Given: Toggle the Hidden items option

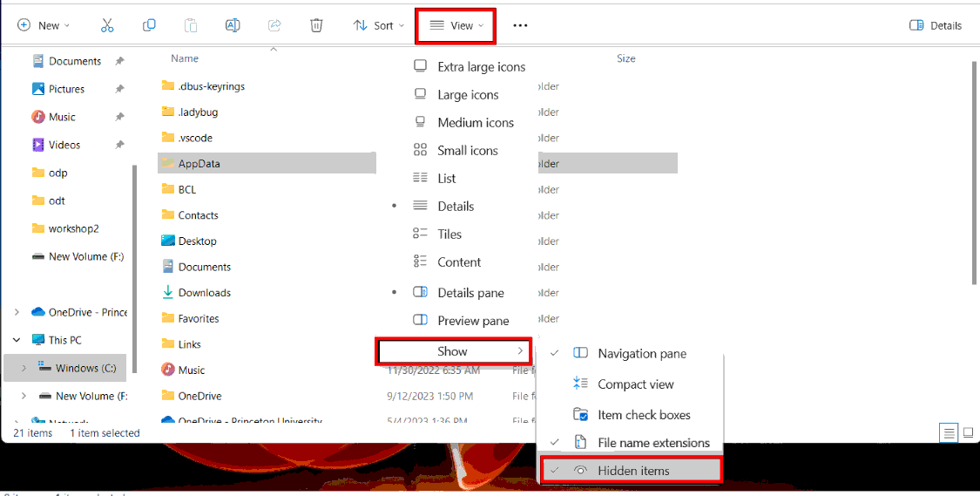Looking at the screenshot, I should (x=632, y=471).
